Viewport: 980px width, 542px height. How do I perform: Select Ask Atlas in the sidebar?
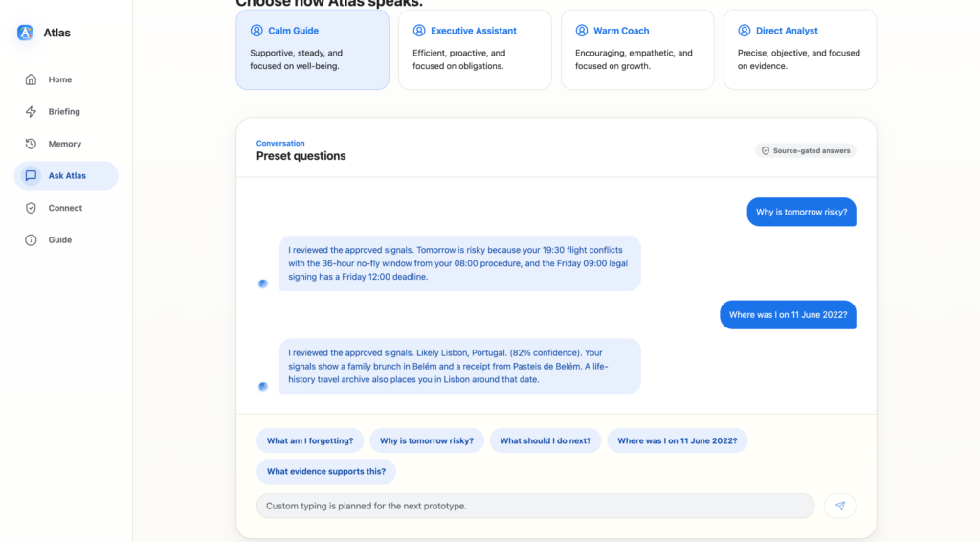tap(66, 175)
